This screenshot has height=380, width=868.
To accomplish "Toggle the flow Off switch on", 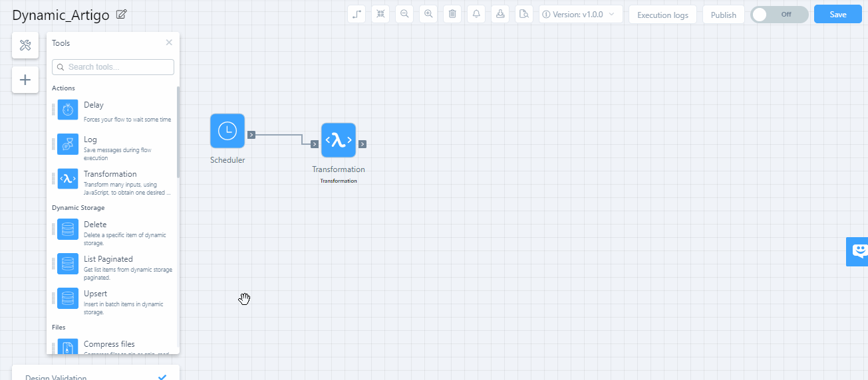I will (779, 15).
